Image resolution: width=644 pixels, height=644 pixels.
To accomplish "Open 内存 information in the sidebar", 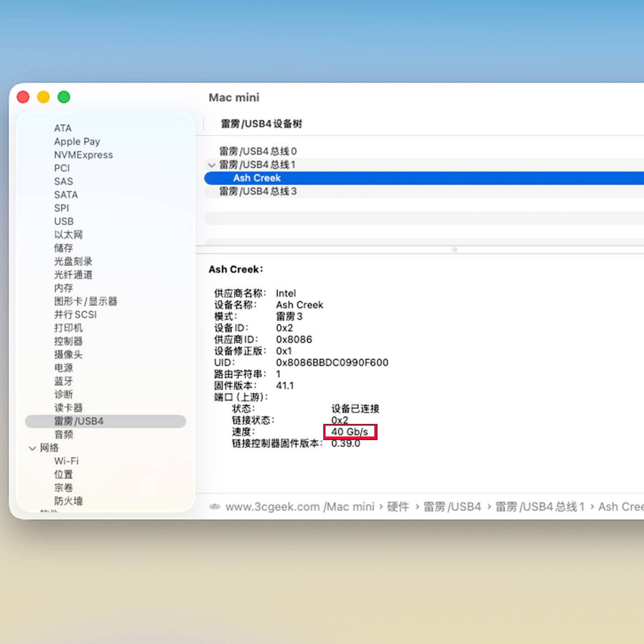I will click(64, 288).
